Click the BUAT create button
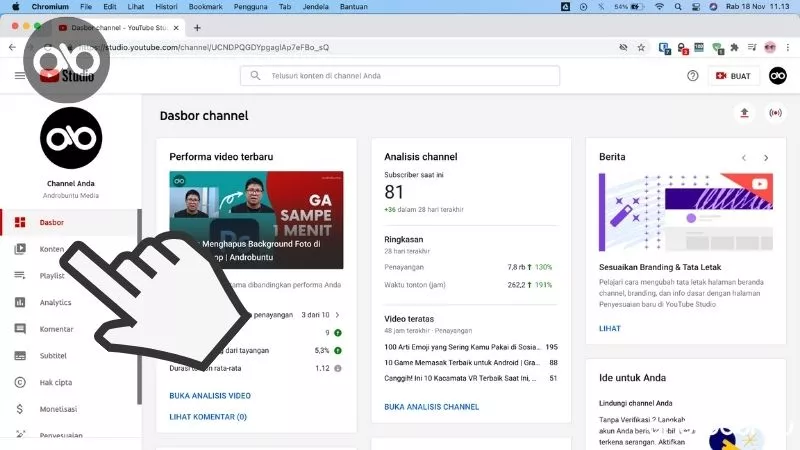Screen dimensions: 800x450 pyautogui.click(x=733, y=76)
